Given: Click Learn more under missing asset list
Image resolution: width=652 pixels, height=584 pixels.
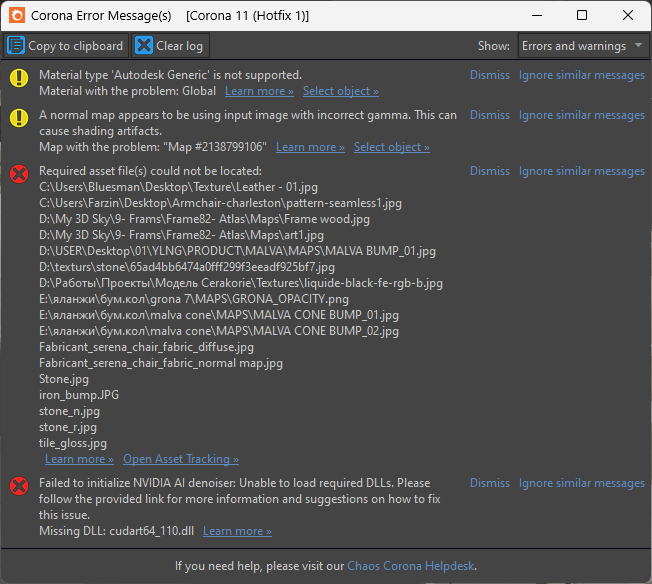Looking at the screenshot, I should point(79,459).
